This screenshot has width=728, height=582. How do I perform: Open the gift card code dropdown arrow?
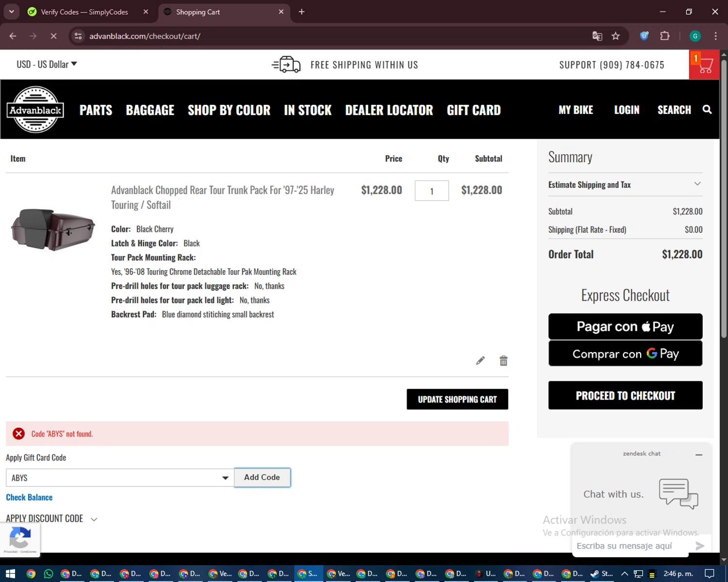pyautogui.click(x=225, y=478)
